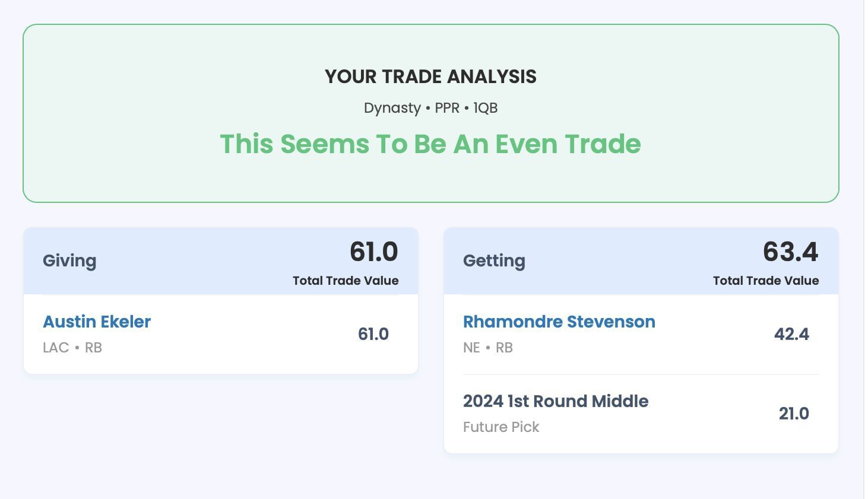Click the Austin Ekeler player link
This screenshot has height=499, width=868.
[x=97, y=322]
